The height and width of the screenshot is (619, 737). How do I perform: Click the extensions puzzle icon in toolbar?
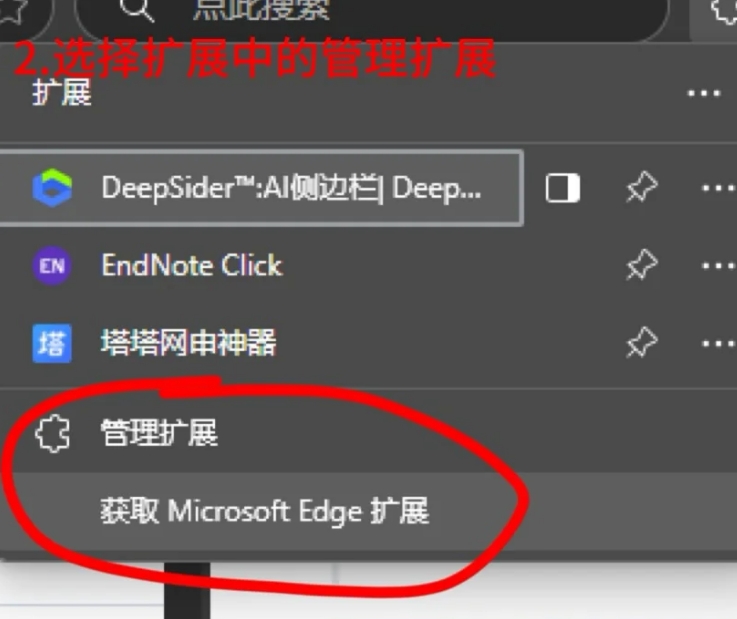(x=724, y=9)
